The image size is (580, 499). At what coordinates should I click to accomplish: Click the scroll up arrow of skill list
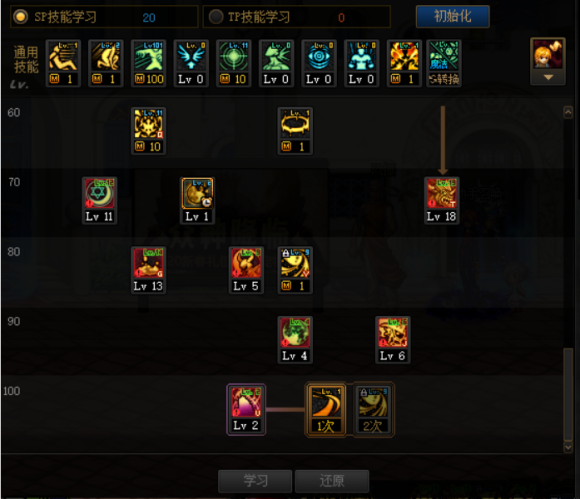point(568,112)
